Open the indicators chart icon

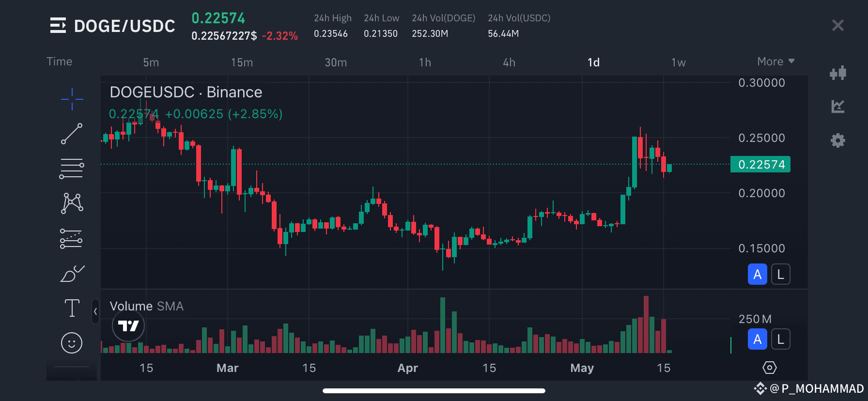tap(838, 107)
